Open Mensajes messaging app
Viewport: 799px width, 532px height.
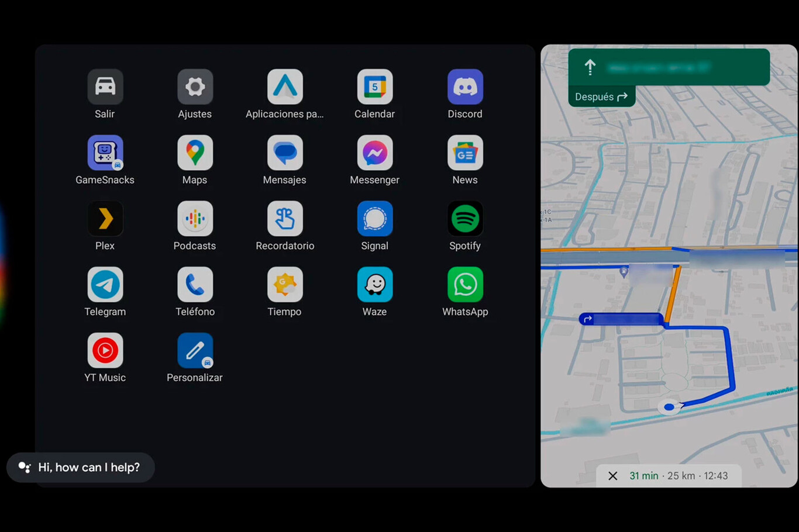285,153
